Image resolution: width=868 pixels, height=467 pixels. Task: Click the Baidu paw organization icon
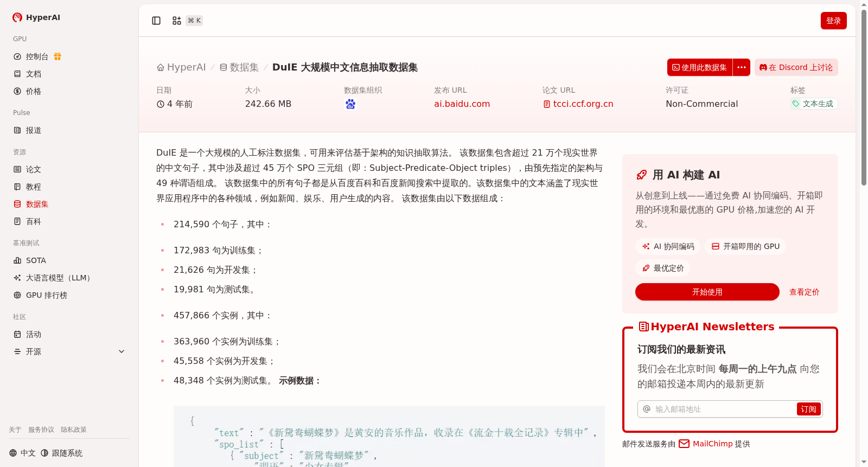[x=350, y=104]
